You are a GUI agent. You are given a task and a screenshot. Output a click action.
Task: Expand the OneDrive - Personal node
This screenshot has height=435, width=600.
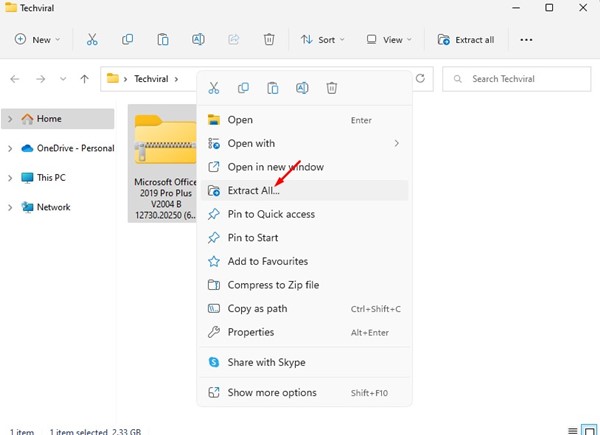(x=10, y=148)
